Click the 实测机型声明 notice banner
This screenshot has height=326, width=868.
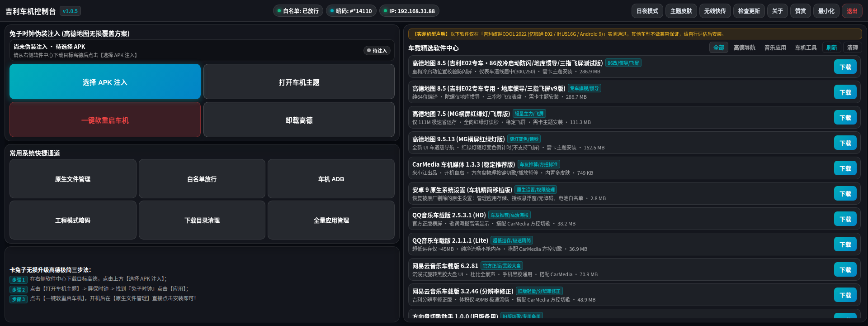coord(635,34)
